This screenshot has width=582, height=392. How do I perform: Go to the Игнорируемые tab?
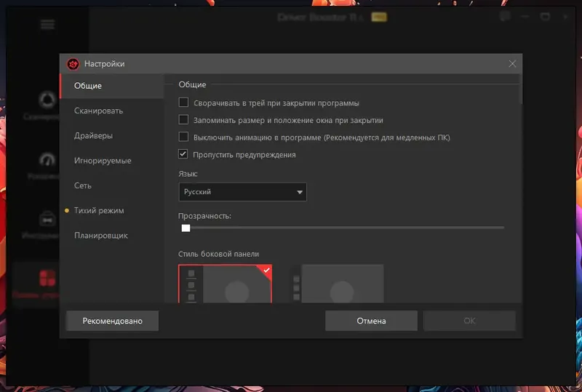pyautogui.click(x=112, y=160)
